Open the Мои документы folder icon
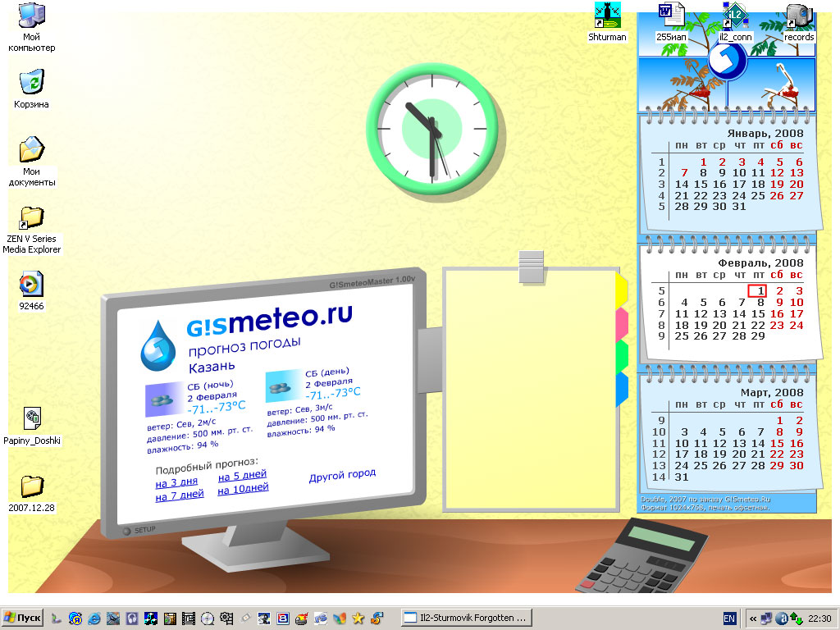 pyautogui.click(x=31, y=150)
